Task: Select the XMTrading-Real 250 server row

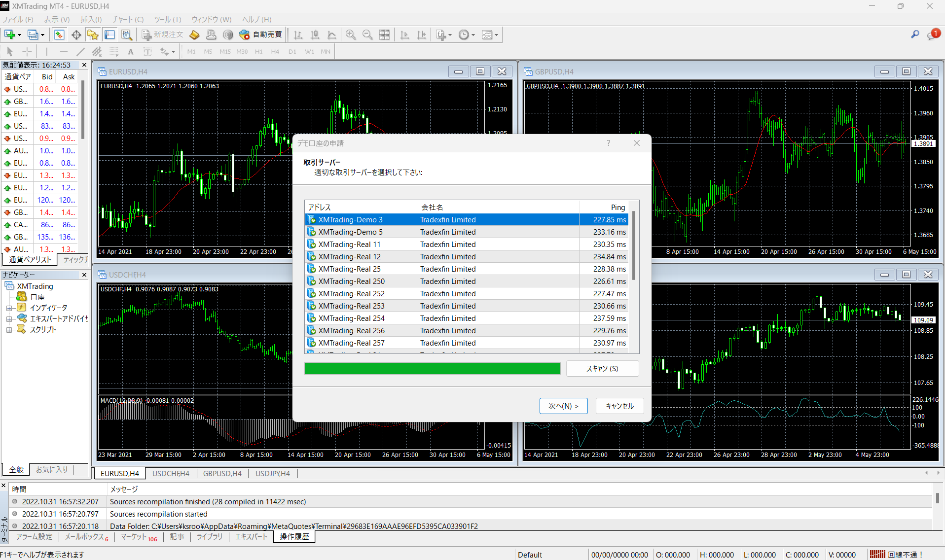Action: pyautogui.click(x=351, y=281)
